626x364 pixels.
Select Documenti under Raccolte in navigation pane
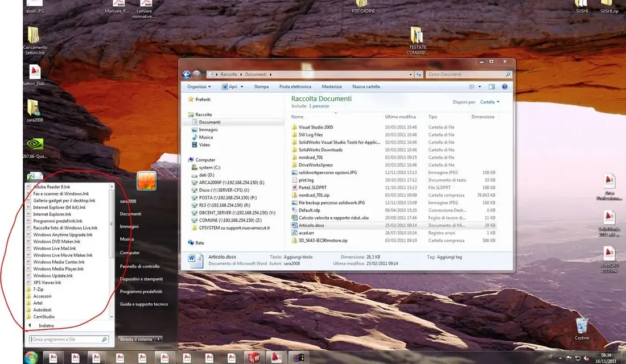tap(209, 122)
